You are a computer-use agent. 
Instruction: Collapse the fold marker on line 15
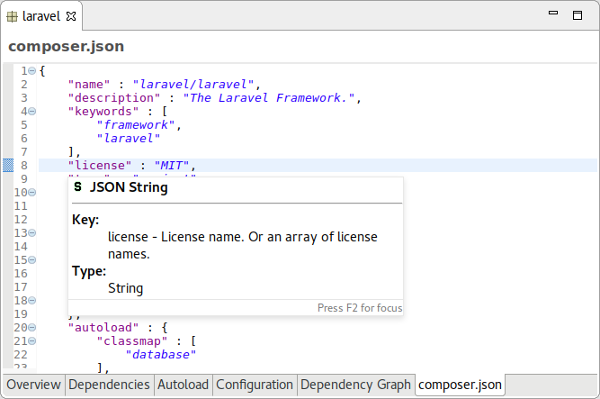[x=32, y=260]
